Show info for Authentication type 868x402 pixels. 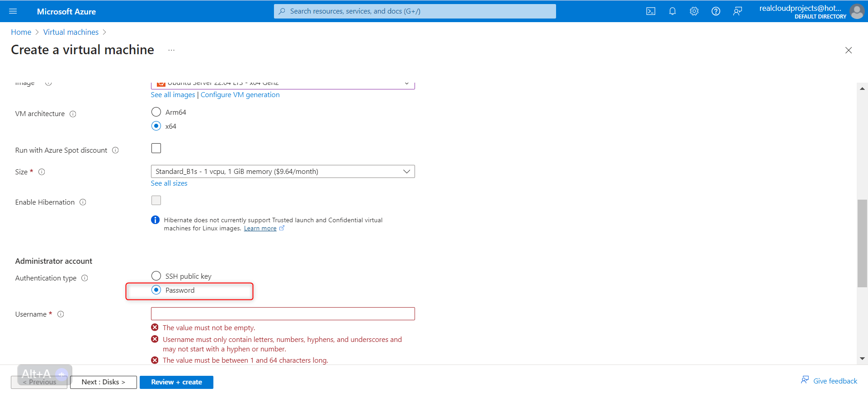85,278
